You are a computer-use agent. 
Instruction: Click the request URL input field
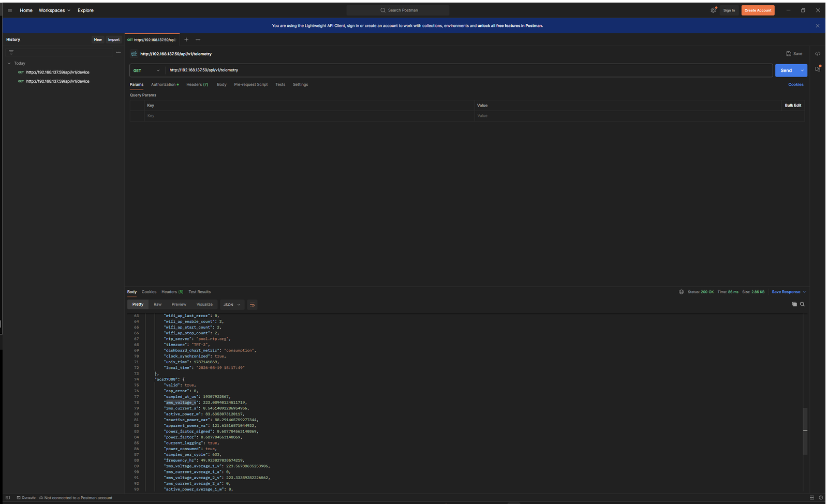click(468, 70)
